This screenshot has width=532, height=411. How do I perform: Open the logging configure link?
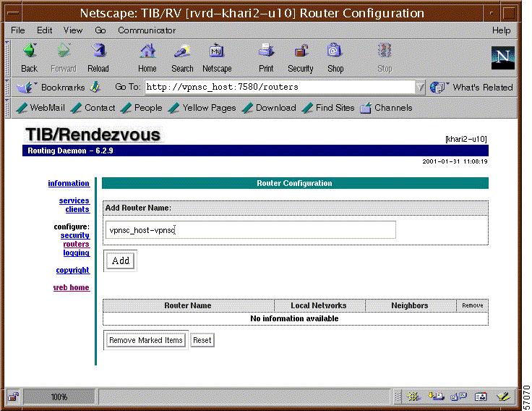77,253
